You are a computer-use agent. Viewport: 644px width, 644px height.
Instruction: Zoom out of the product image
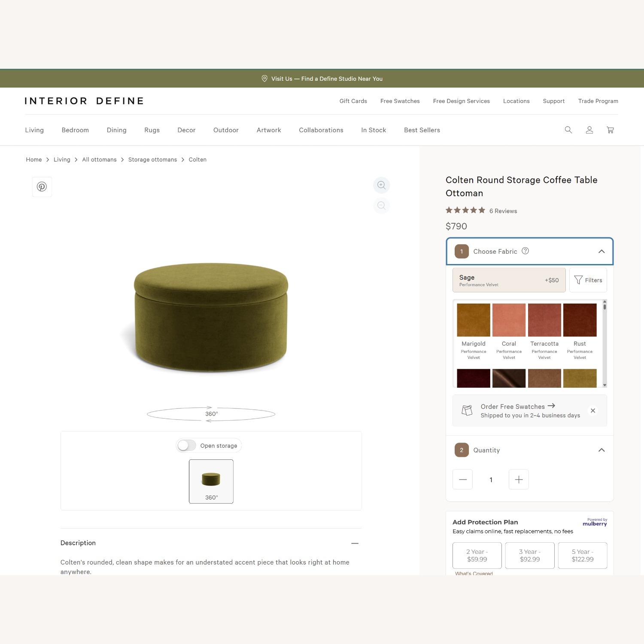point(381,205)
